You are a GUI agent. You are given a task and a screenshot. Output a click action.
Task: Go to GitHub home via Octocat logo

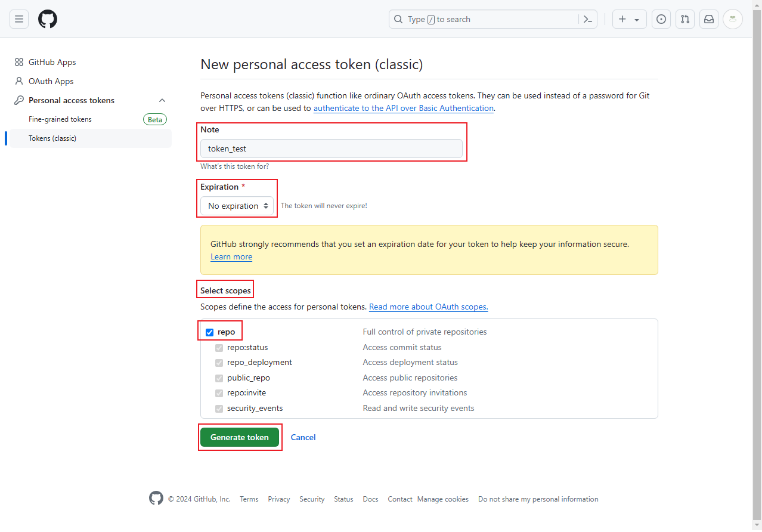[48, 19]
